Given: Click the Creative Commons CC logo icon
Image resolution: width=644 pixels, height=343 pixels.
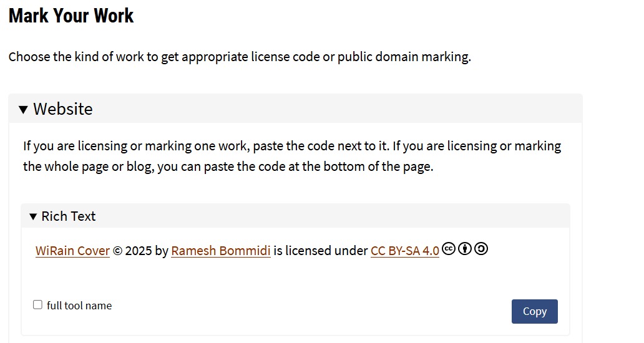Looking at the screenshot, I should 449,249.
